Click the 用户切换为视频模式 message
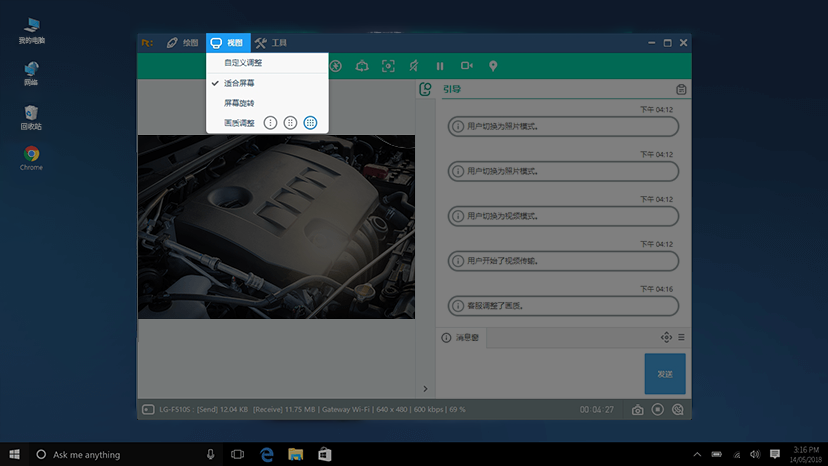The height and width of the screenshot is (466, 828). (563, 216)
